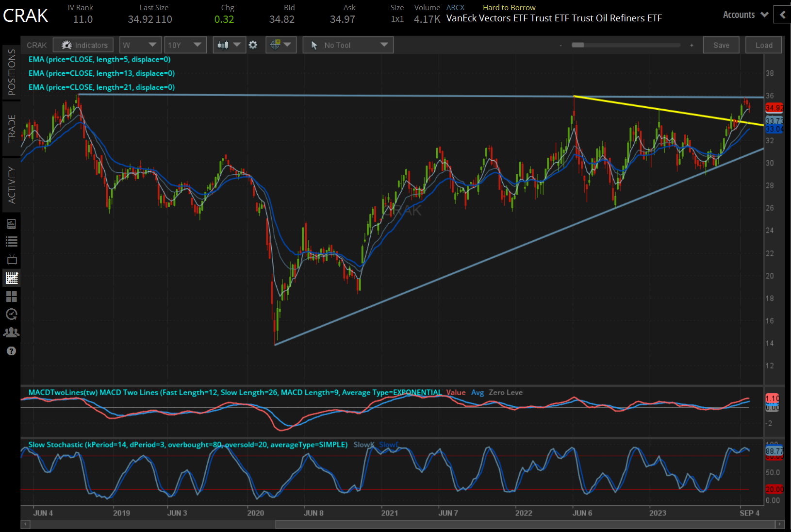Viewport: 791px width, 532px height.
Task: Toggle the MACD Value display option
Action: click(456, 392)
